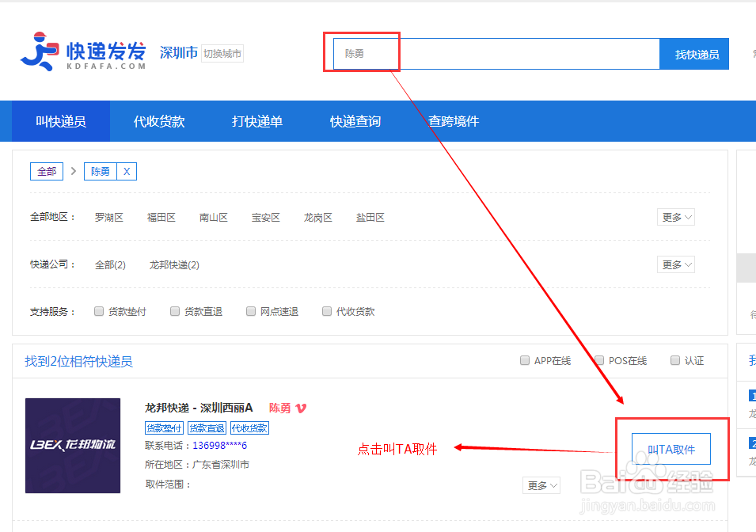756x532 pixels.
Task: Enable the APP在线 filter
Action: point(524,360)
